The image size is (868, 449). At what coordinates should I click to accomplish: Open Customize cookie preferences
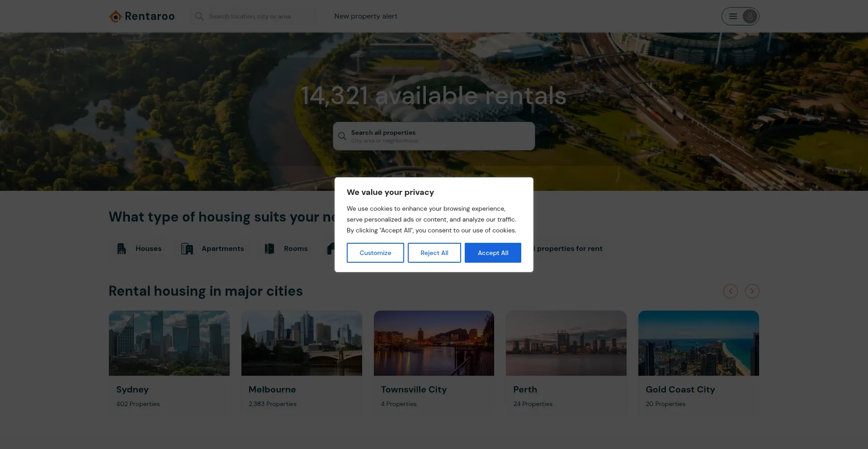(375, 253)
